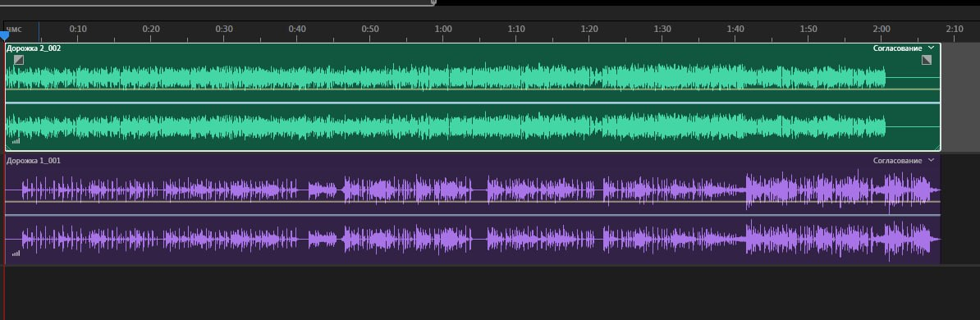
Task: Click the gain bars icon on Дорожка 1_001
Action: coord(16,253)
